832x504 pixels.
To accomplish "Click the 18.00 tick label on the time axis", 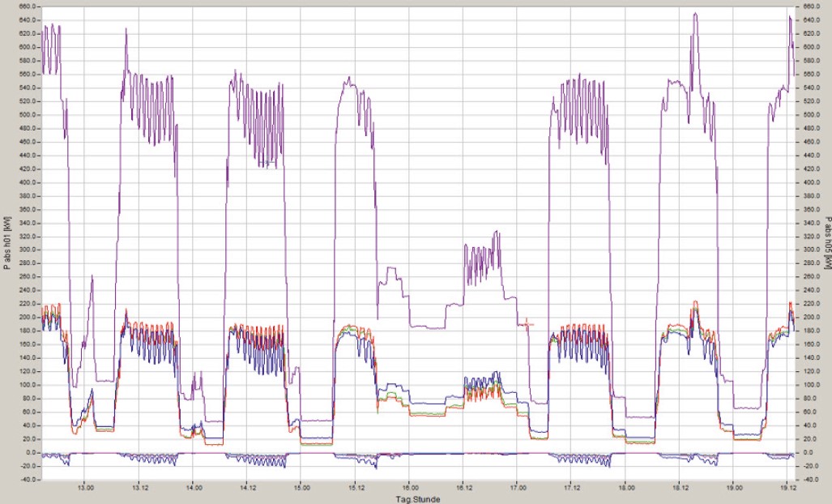I will coord(625,489).
